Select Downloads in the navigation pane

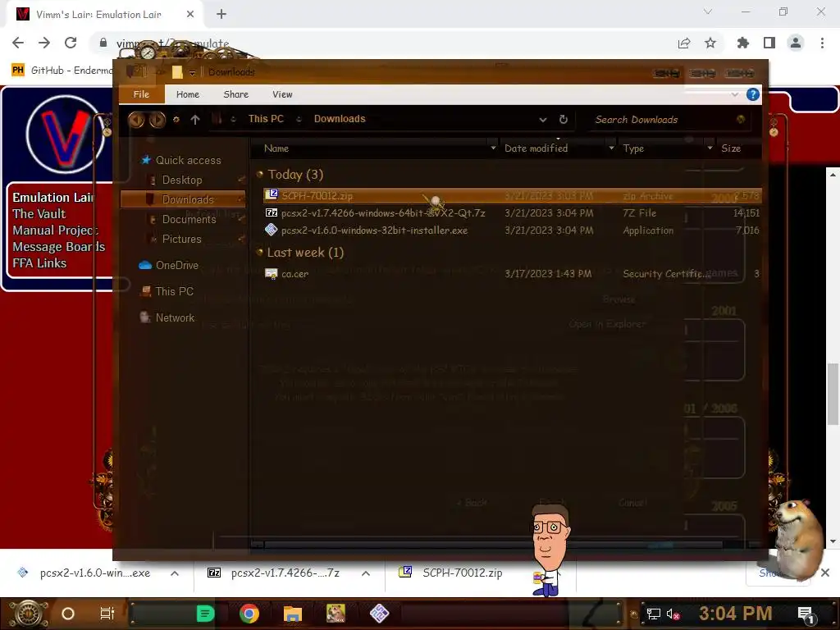183,199
